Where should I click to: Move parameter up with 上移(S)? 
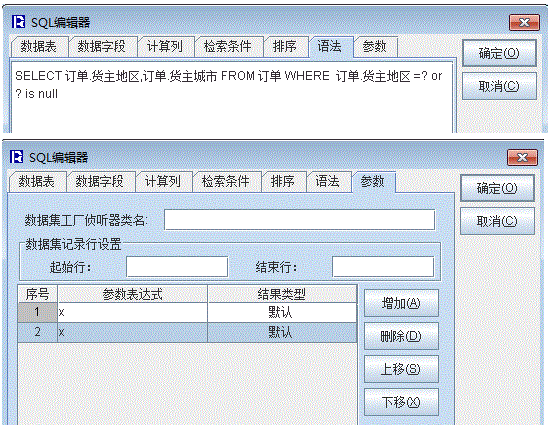click(401, 369)
